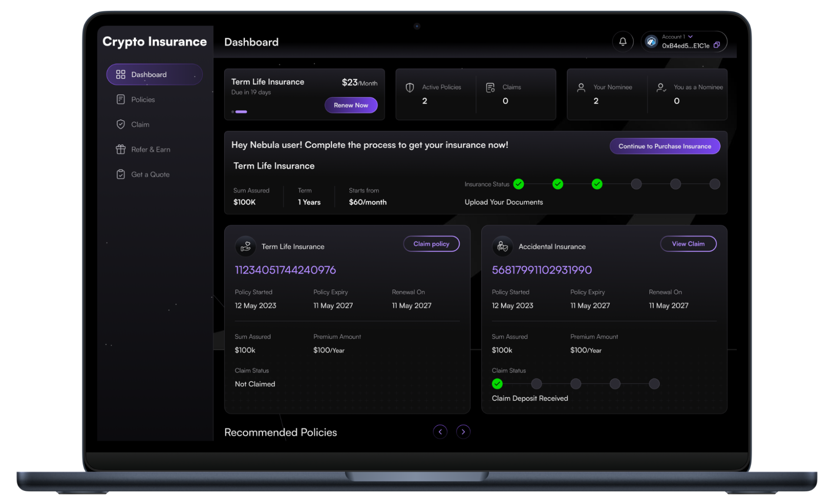
Task: Click Claim policy on Term Life Insurance
Action: (x=431, y=244)
